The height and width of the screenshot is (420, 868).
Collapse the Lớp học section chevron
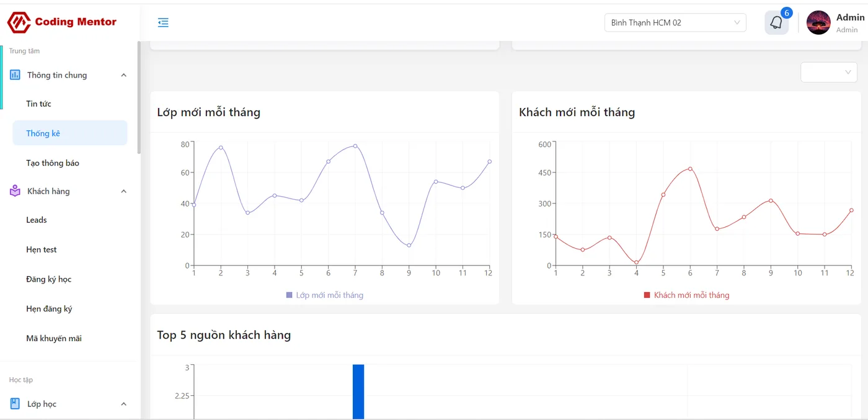123,404
